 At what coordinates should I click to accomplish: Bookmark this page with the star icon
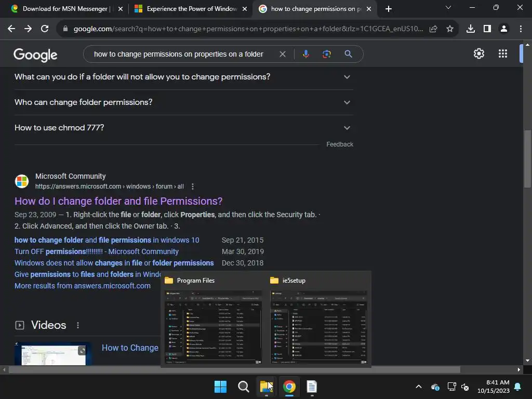[450, 29]
